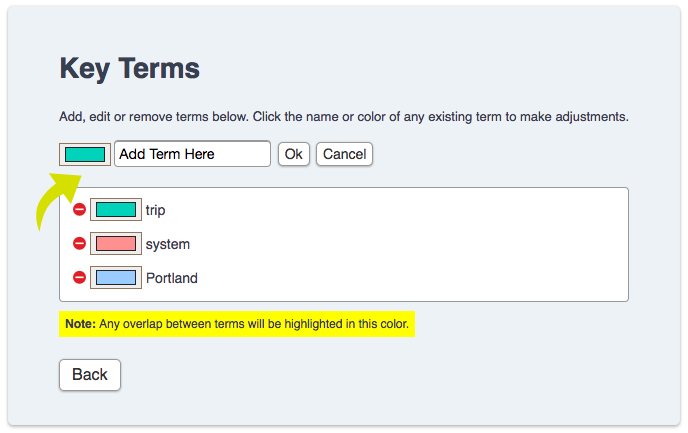688x433 pixels.
Task: Focus the 'Add Term Here' text field
Action: pos(192,154)
